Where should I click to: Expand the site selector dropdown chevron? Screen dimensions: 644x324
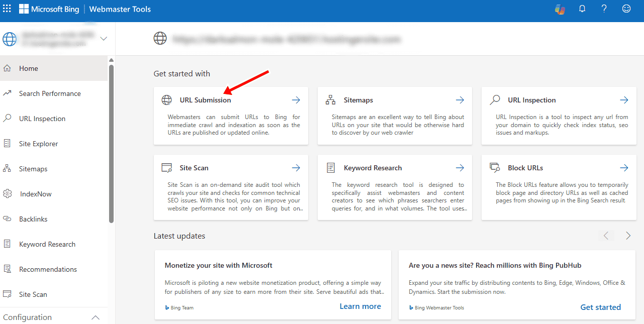click(104, 39)
